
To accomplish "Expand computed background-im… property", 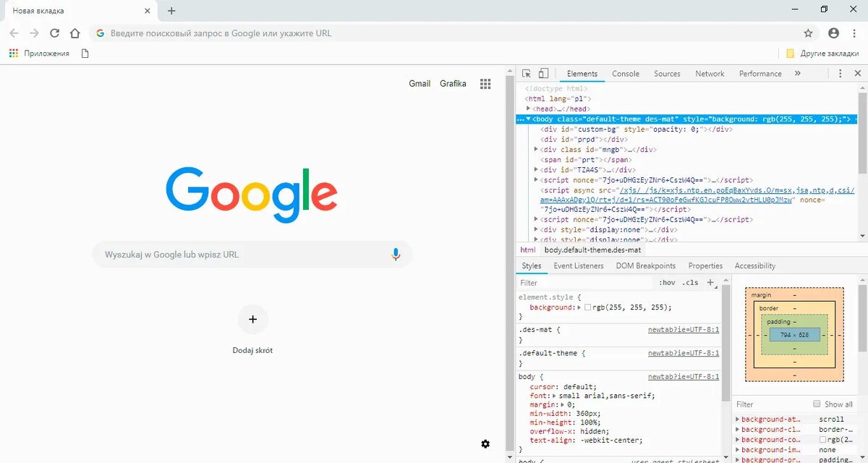I will [x=738, y=450].
